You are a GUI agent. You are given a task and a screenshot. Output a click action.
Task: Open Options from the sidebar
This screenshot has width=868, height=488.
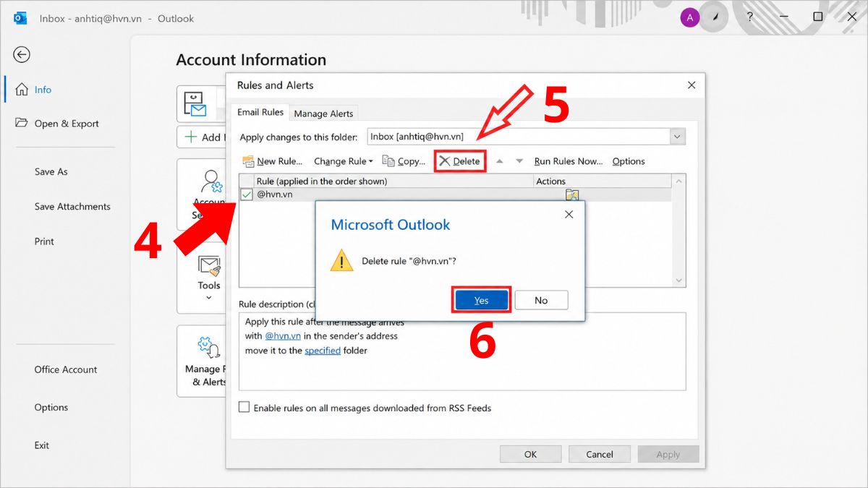pyautogui.click(x=51, y=408)
